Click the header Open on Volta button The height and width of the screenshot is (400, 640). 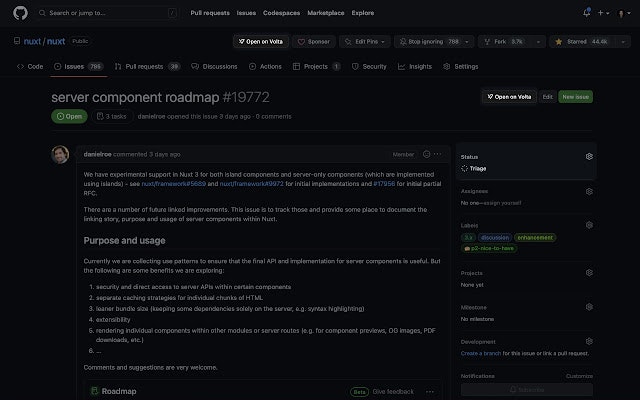(261, 42)
